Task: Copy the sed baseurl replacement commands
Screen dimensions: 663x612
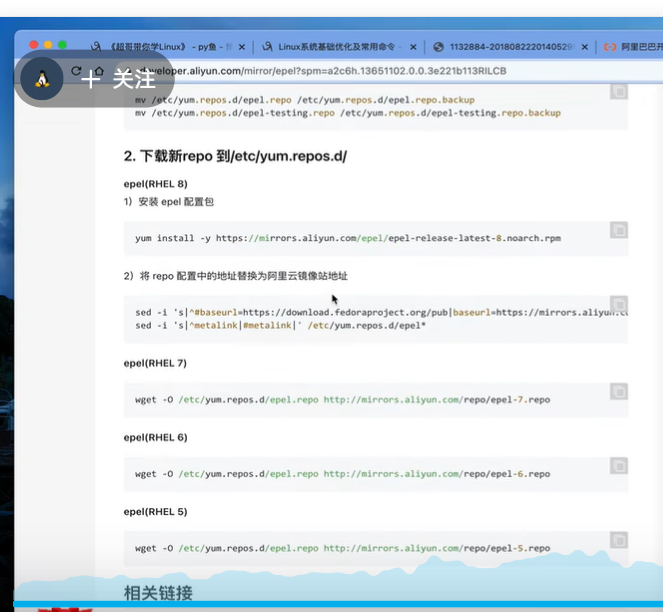Action: [619, 304]
